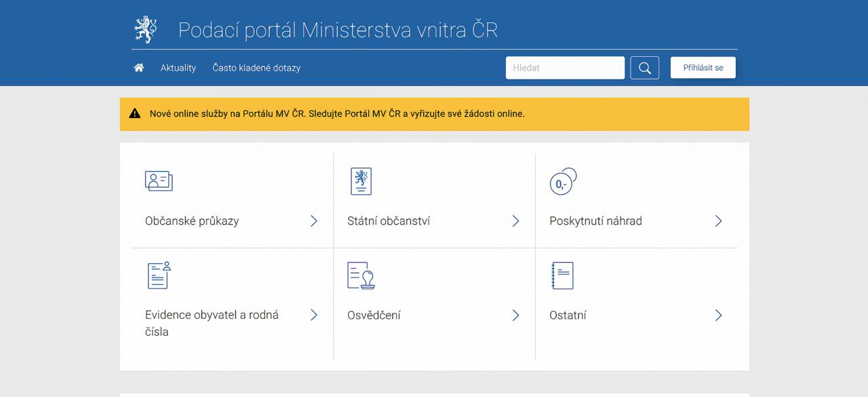Open the Aktuality menu item

pyautogui.click(x=178, y=68)
